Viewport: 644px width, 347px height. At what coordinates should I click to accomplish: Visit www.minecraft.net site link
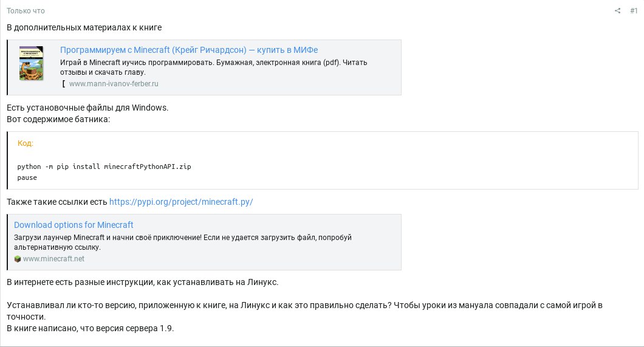pos(54,259)
